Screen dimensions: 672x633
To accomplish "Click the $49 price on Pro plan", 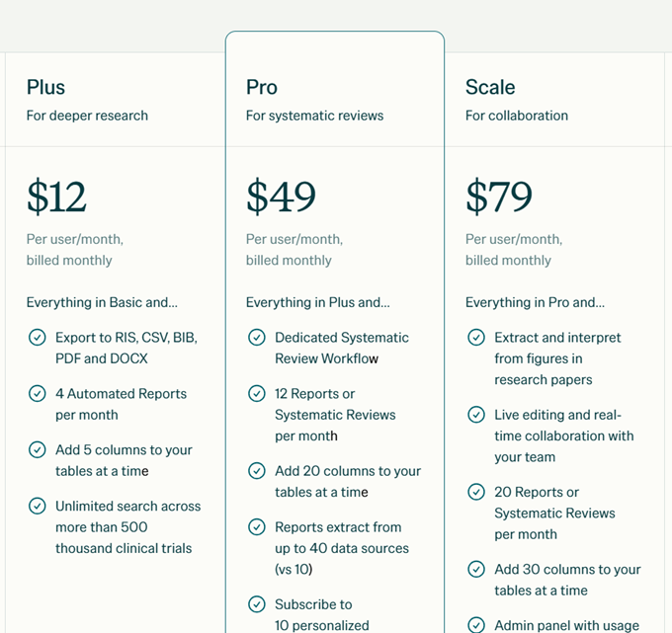I will point(281,198).
